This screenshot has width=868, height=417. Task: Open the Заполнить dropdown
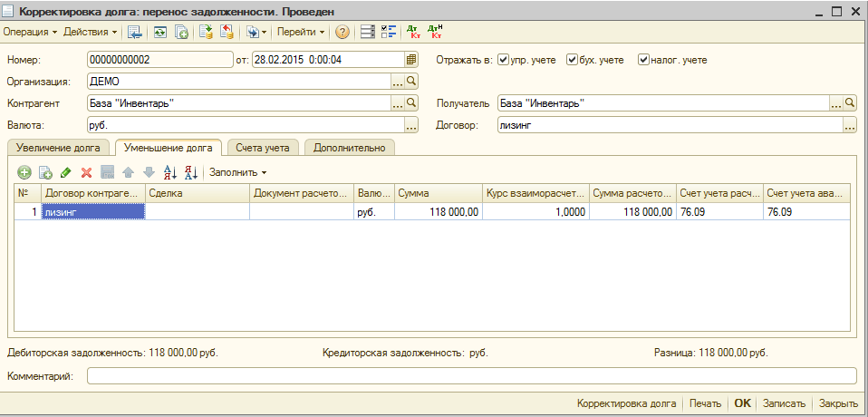(x=237, y=171)
